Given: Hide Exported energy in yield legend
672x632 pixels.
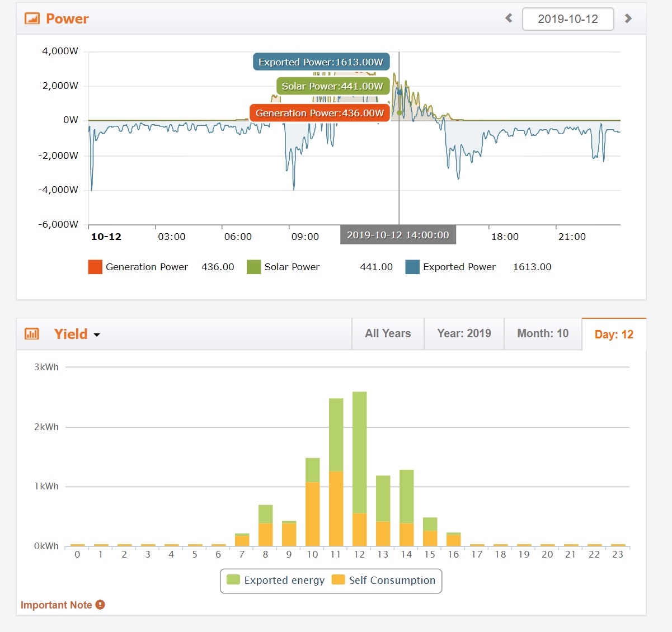Looking at the screenshot, I should (276, 581).
